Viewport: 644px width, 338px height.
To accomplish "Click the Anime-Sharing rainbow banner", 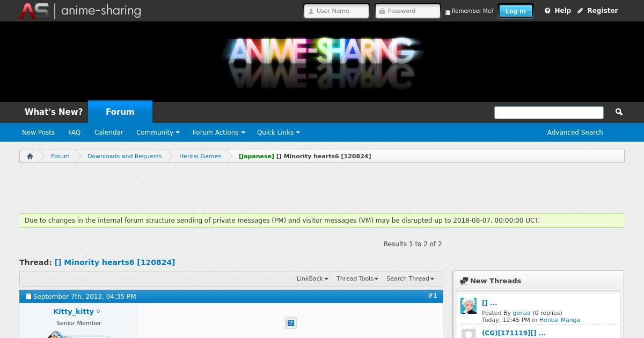I will click(322, 62).
